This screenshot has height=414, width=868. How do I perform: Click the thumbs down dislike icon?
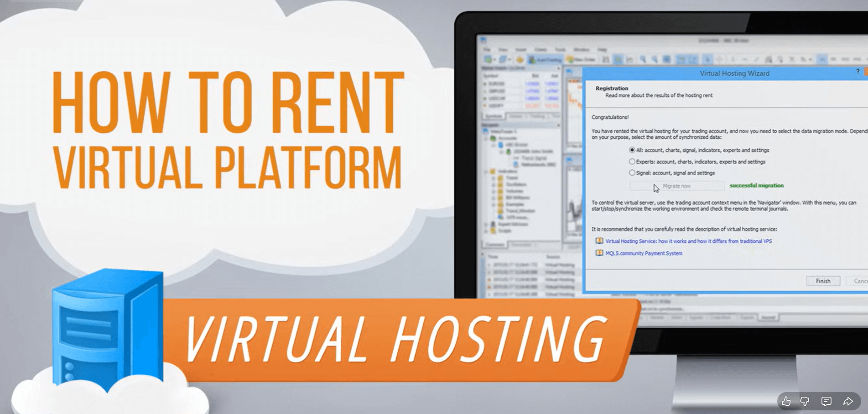pyautogui.click(x=805, y=401)
